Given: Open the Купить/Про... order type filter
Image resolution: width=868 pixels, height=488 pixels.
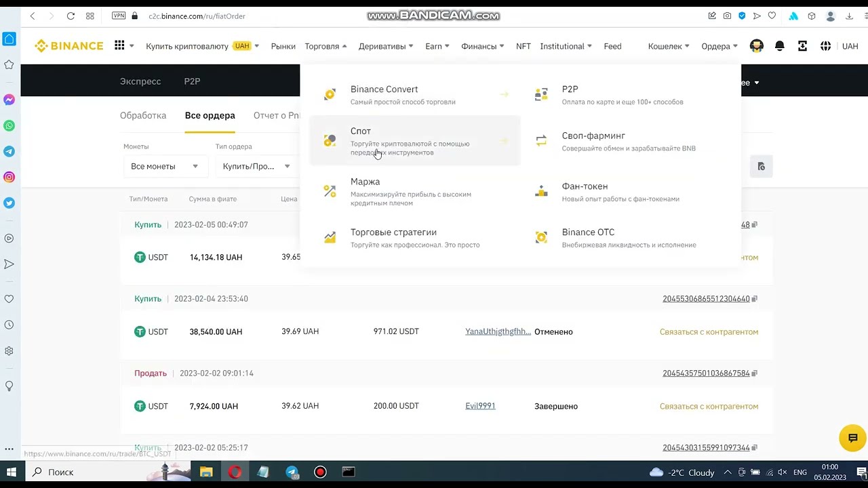Looking at the screenshot, I should (x=256, y=166).
